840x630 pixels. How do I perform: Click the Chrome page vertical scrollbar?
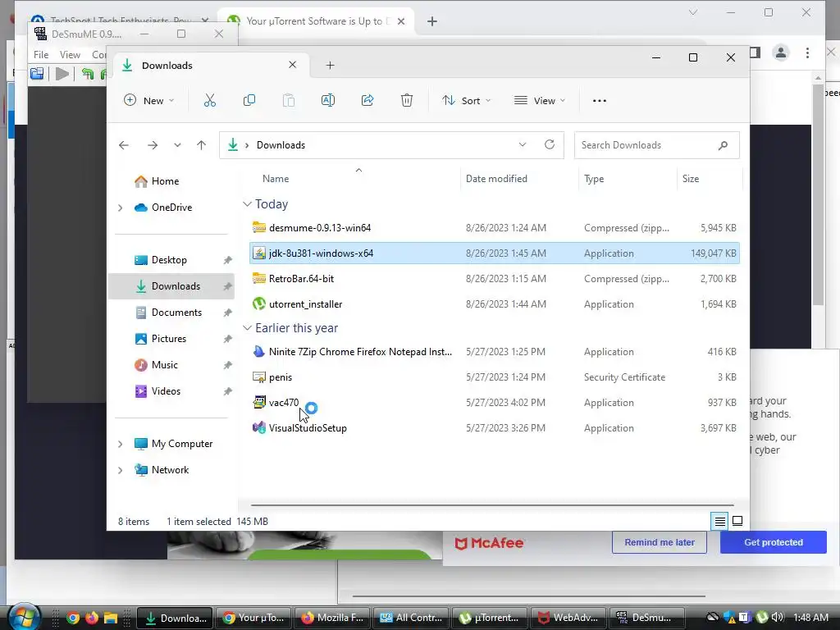[x=818, y=195]
